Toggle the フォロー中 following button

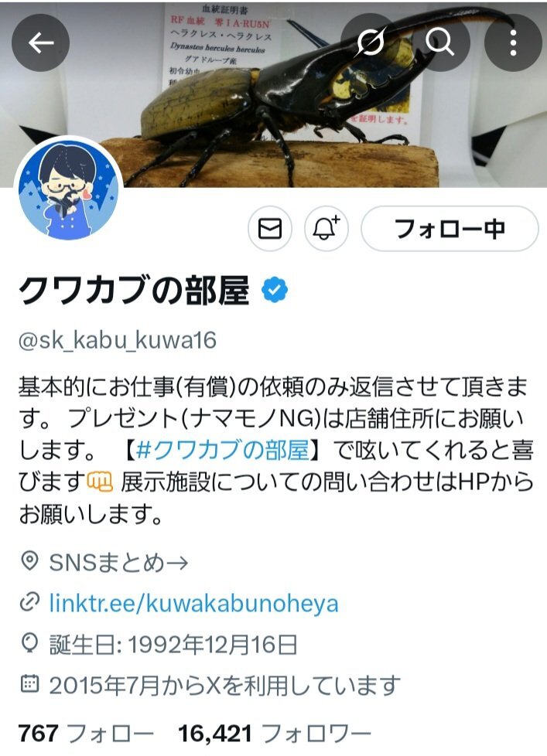pos(450,229)
